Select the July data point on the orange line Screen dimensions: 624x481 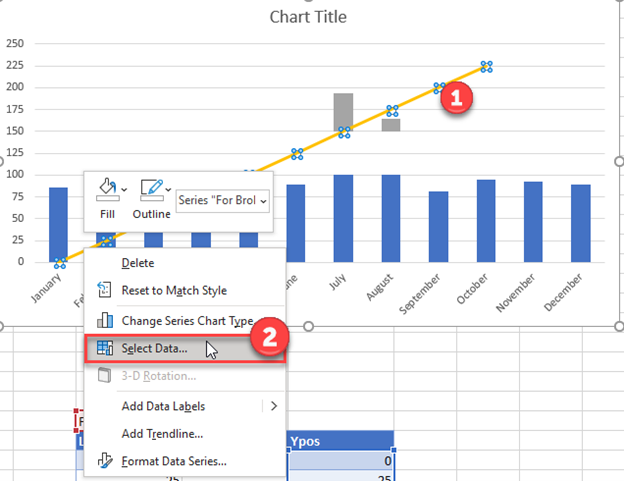point(344,132)
